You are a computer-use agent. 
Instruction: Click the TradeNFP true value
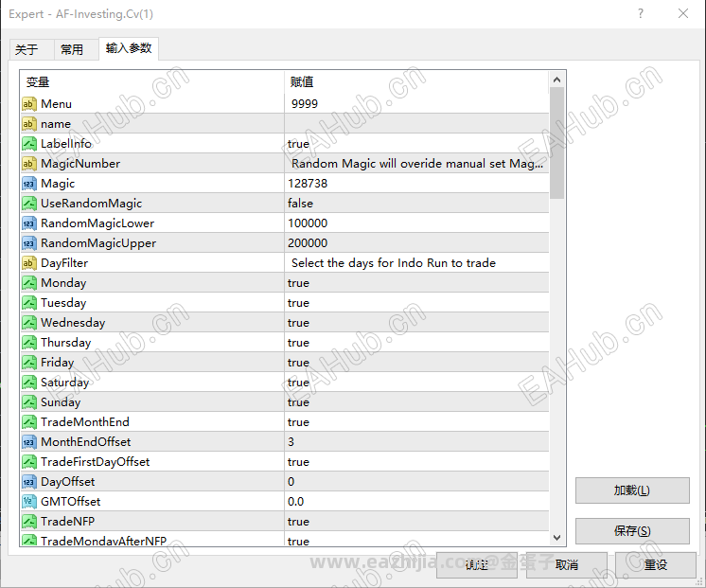point(298,522)
